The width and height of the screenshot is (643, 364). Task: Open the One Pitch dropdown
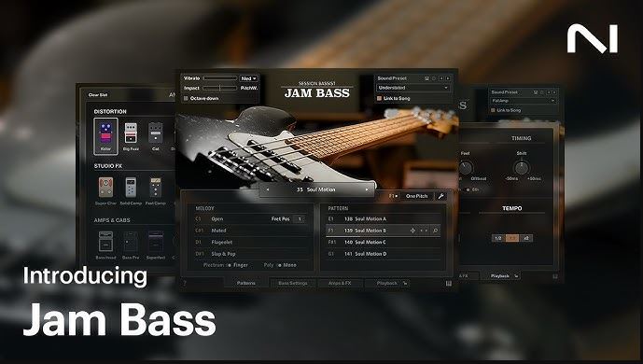tap(417, 196)
